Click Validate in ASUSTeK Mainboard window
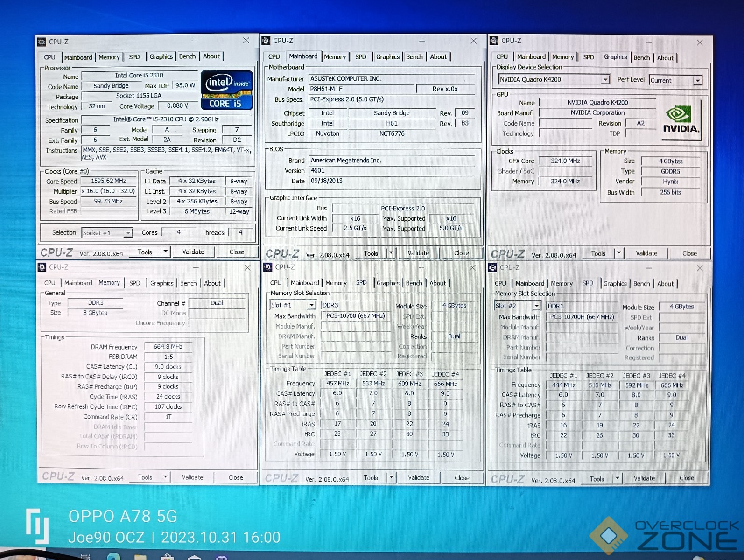 (x=418, y=253)
